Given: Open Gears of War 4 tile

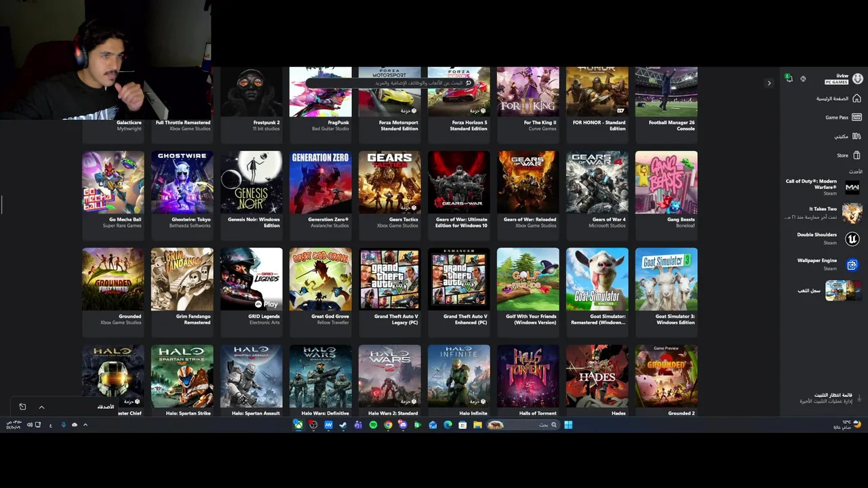Looking at the screenshot, I should [597, 195].
